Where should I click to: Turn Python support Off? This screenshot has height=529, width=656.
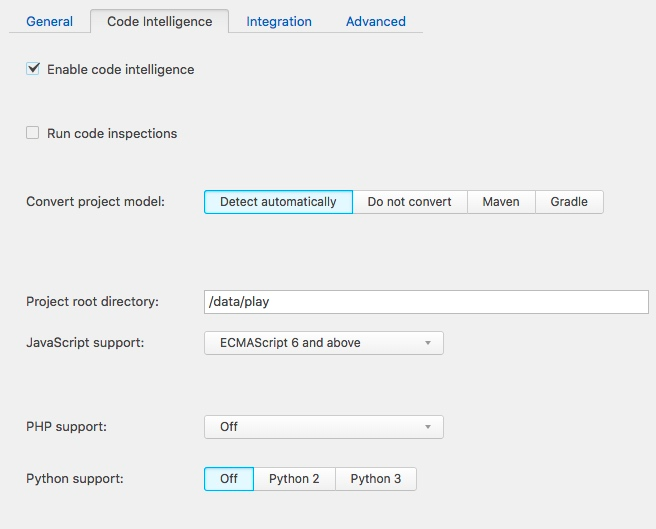click(229, 479)
